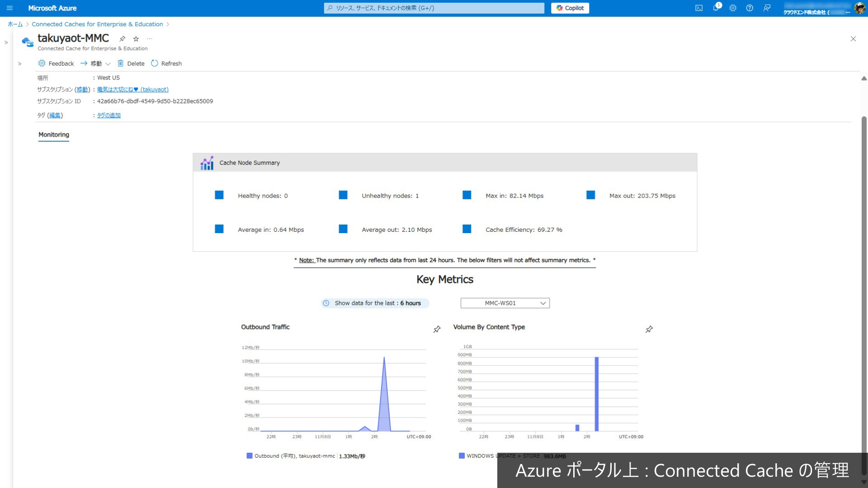Open the Azure portal hamburger menu
Screen dimensions: 868x488
click(x=9, y=8)
